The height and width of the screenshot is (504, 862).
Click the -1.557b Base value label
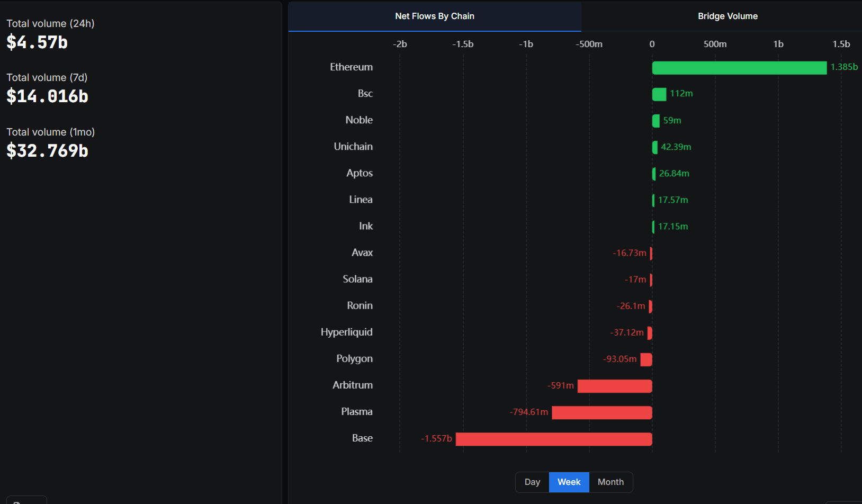(x=436, y=438)
